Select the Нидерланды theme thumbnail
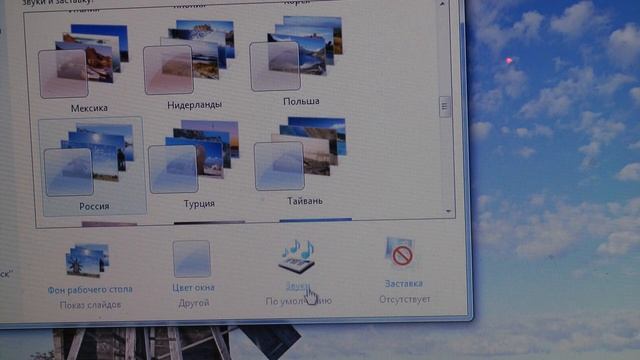Image resolution: width=640 pixels, height=360 pixels. [189, 57]
